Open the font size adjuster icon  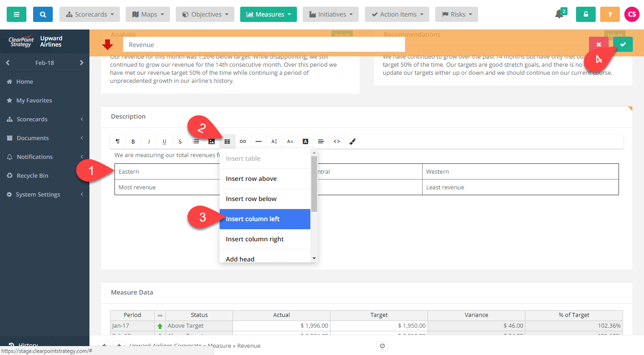(274, 141)
